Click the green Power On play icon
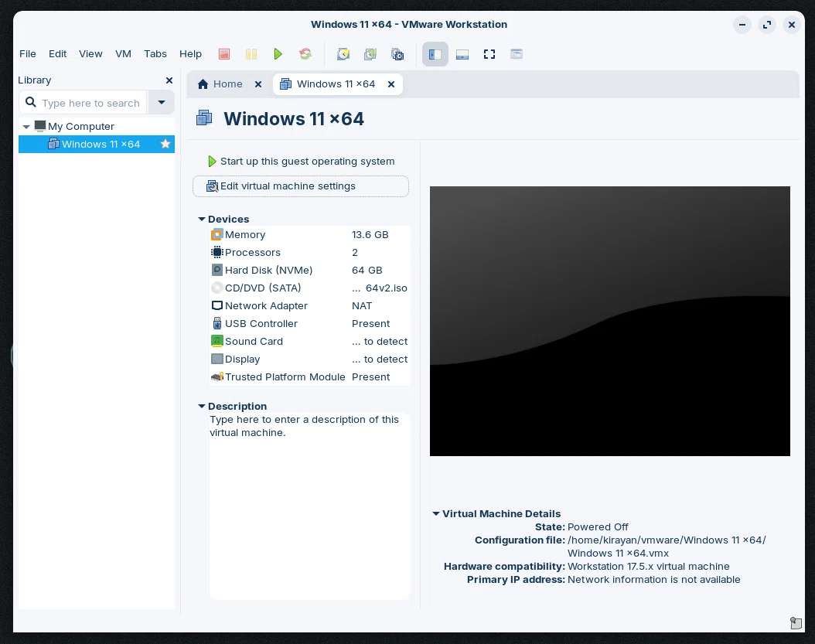 point(278,54)
